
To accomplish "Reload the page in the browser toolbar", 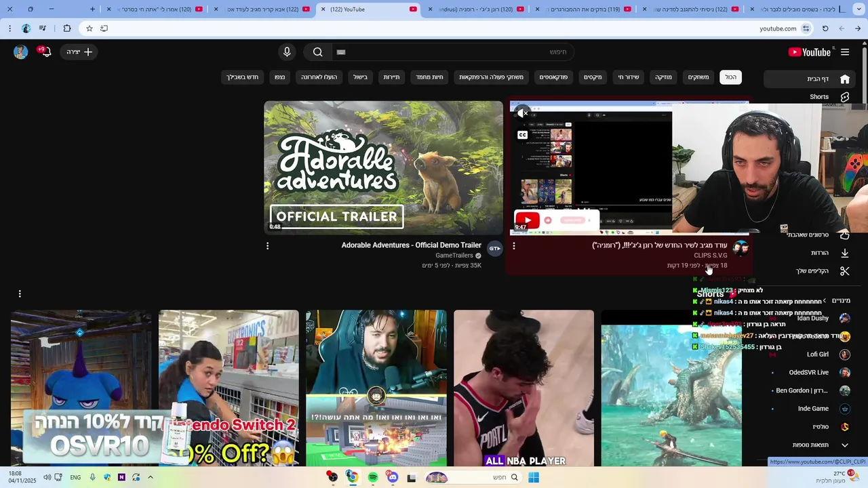I will click(825, 28).
